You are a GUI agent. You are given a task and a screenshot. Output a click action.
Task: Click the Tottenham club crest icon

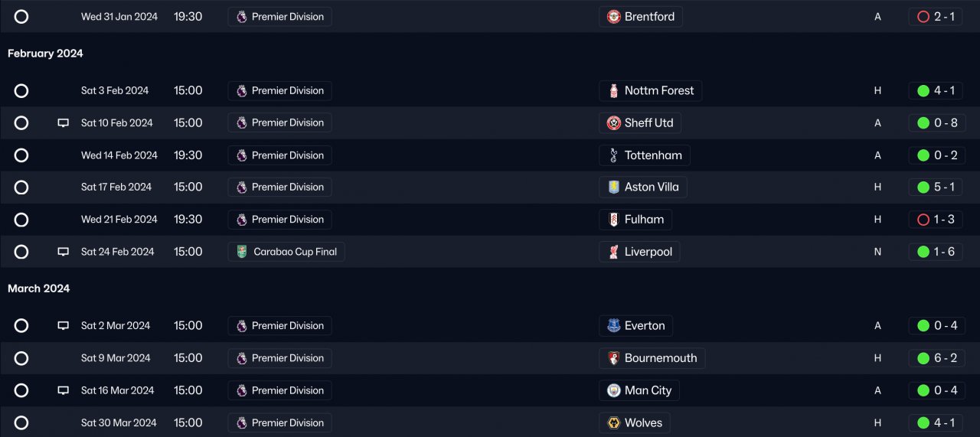pos(613,155)
